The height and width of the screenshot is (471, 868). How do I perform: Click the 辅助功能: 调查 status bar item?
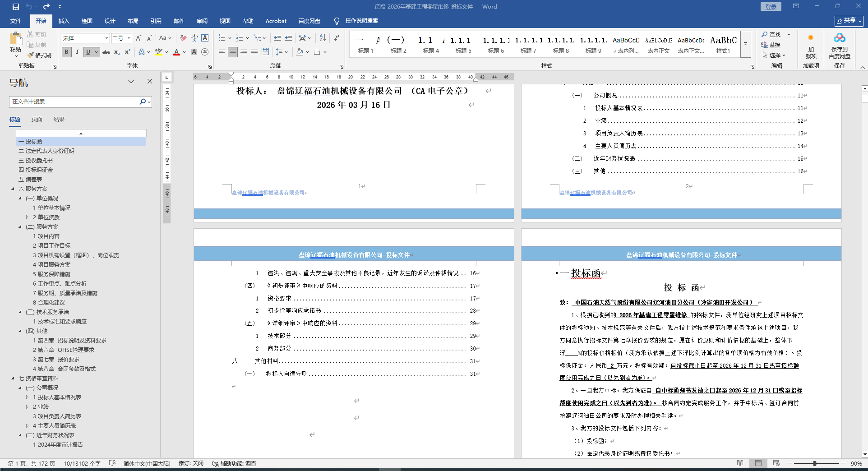(x=234, y=464)
